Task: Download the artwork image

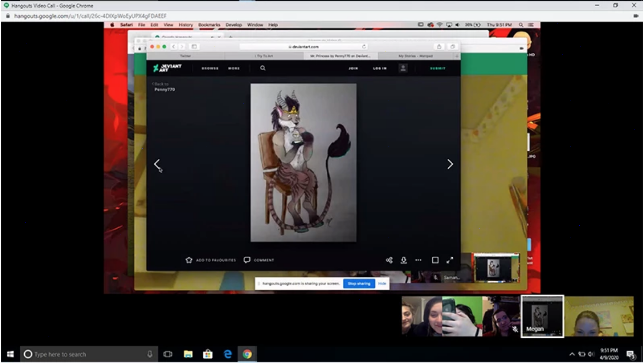Action: tap(404, 260)
